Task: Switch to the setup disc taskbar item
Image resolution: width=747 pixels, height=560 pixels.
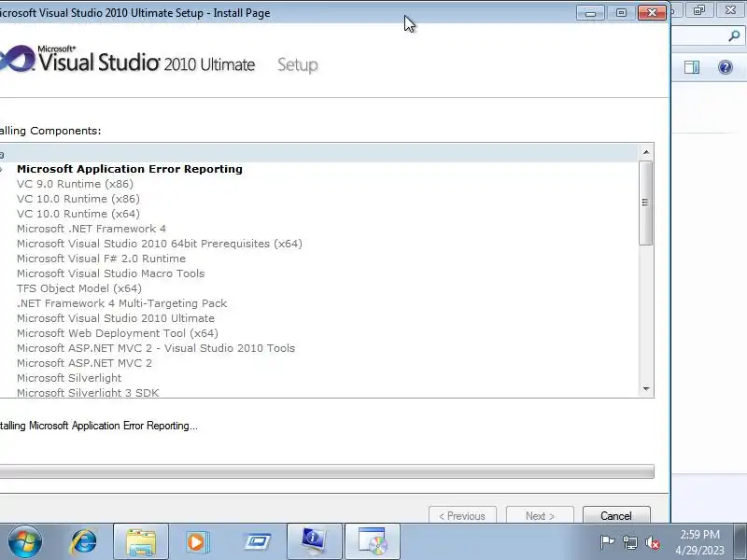Action: 372,542
